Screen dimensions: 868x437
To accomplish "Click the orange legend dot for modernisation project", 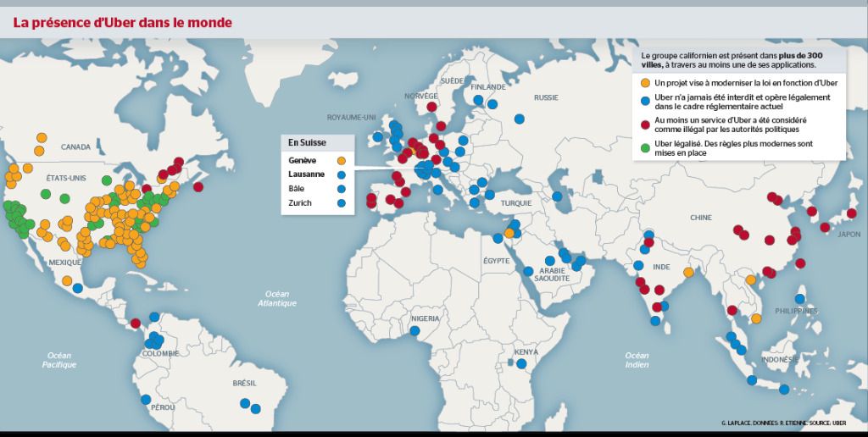I will pyautogui.click(x=645, y=83).
